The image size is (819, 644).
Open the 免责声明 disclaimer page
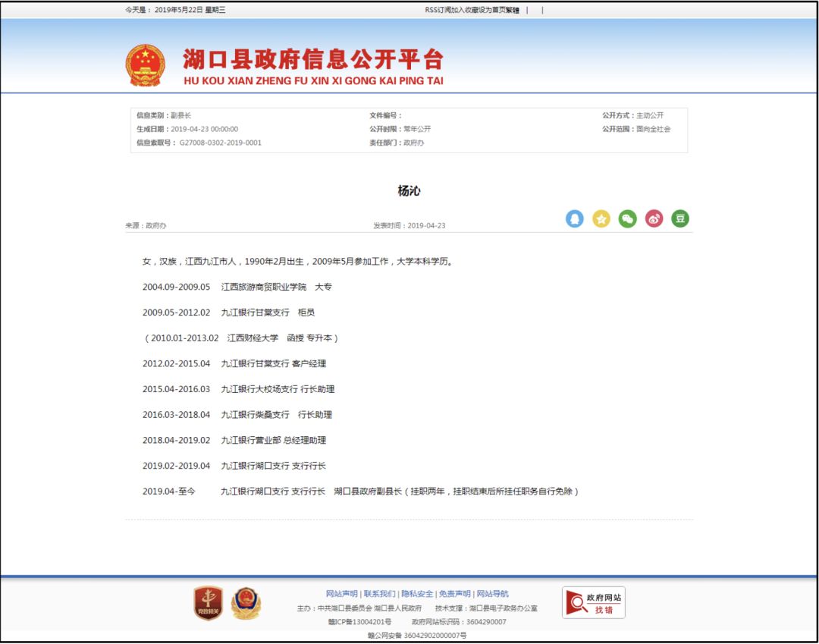455,592
